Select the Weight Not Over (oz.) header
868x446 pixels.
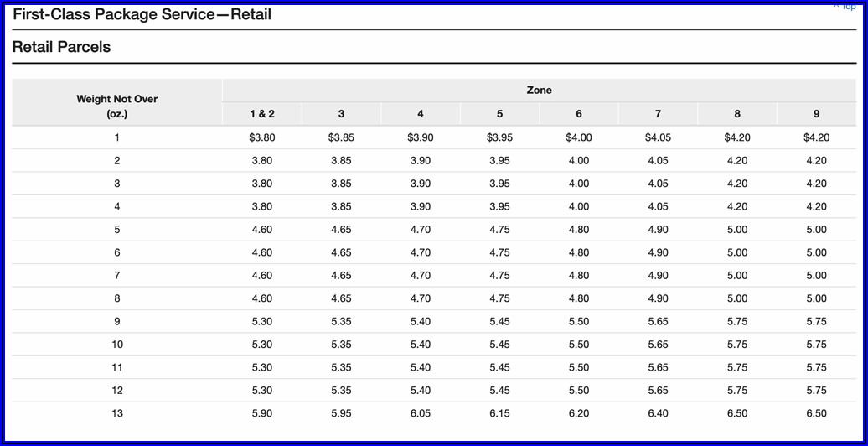[116, 106]
